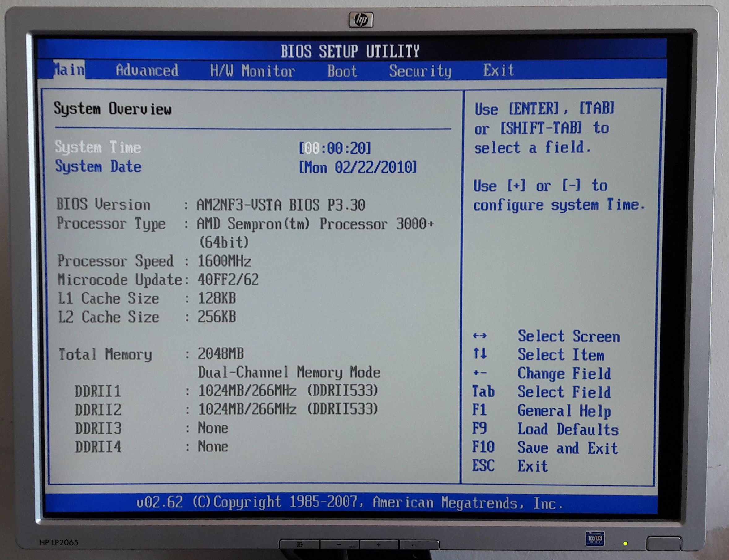The height and width of the screenshot is (560, 729).
Task: Open the Security tab
Action: [x=420, y=71]
